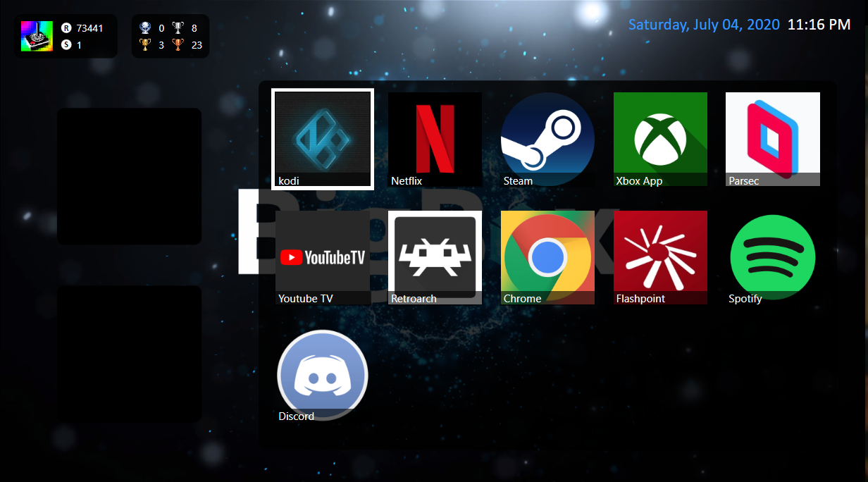Open the Xbox App tile
The height and width of the screenshot is (482, 868).
[x=660, y=139]
